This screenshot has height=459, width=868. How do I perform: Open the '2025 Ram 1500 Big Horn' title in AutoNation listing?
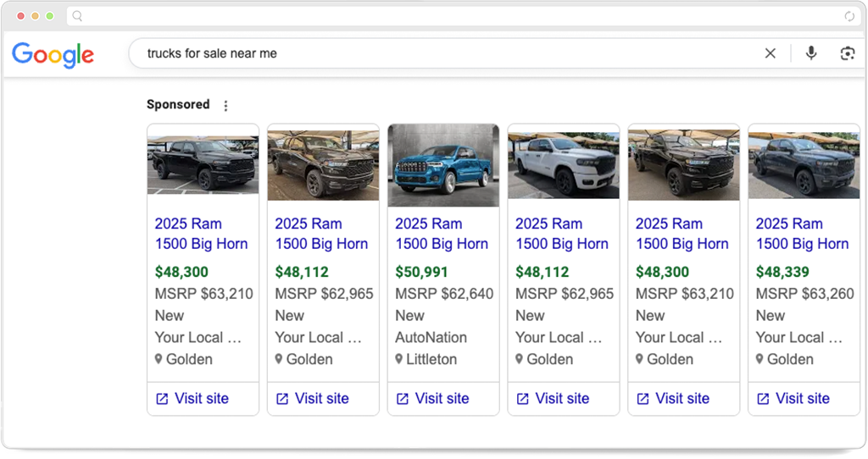click(442, 234)
